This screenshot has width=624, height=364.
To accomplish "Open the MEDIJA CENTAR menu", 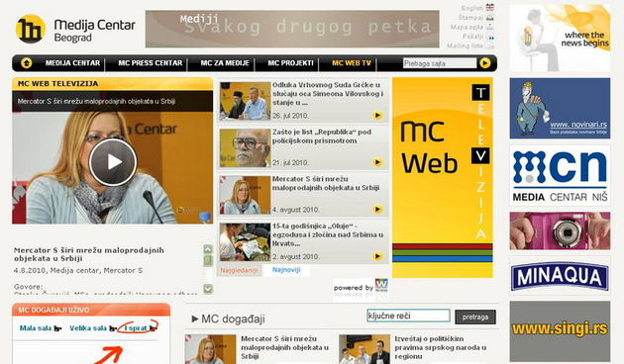I will point(73,63).
